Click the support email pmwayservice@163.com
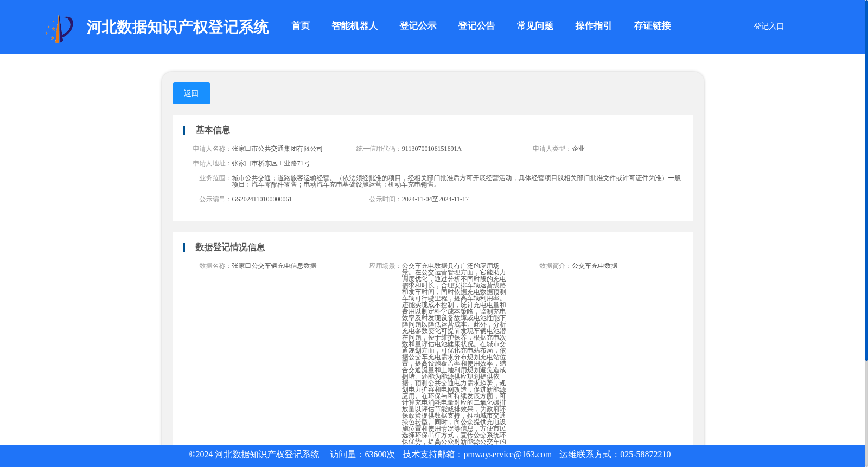Image resolution: width=868 pixels, height=467 pixels. pos(507,455)
